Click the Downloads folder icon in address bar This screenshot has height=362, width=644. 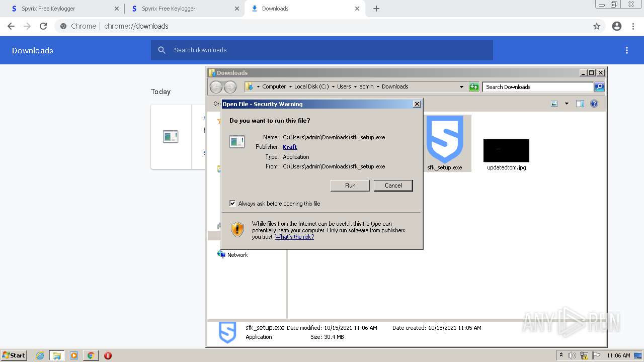pos(250,87)
